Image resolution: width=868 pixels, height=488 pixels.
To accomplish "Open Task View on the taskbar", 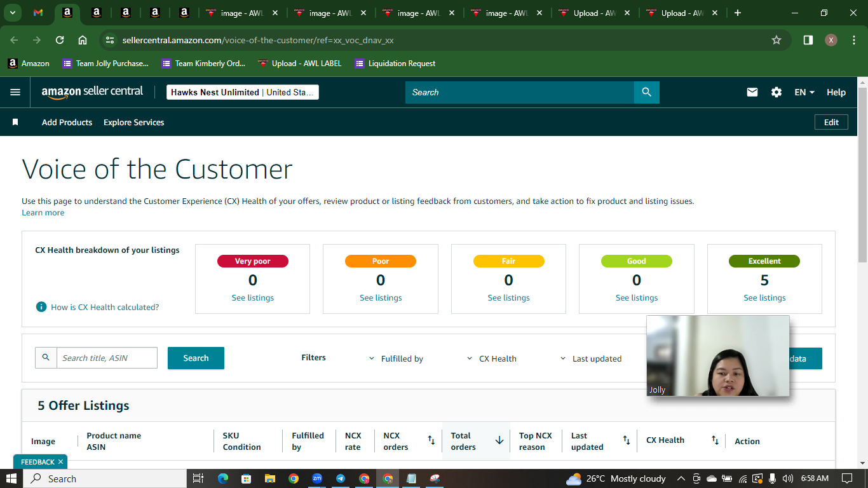I will point(198,478).
